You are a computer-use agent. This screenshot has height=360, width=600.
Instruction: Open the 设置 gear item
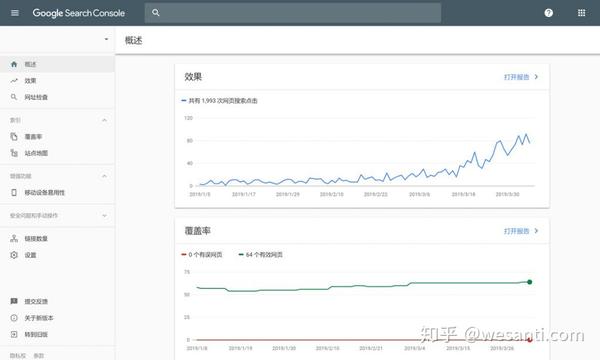pos(57,255)
